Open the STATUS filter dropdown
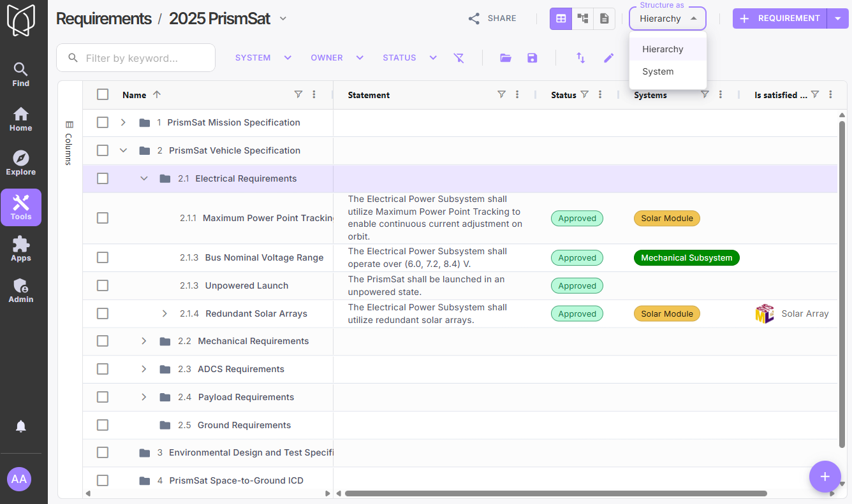This screenshot has height=504, width=852. [409, 58]
